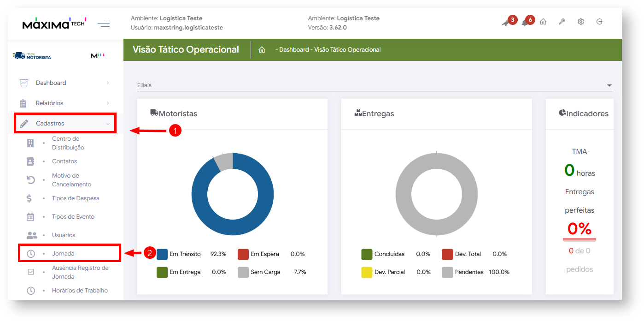Open Jornada in the sidebar

(x=63, y=254)
